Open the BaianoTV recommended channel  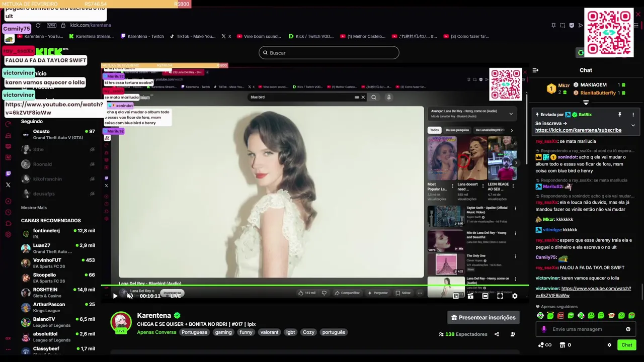point(58,322)
